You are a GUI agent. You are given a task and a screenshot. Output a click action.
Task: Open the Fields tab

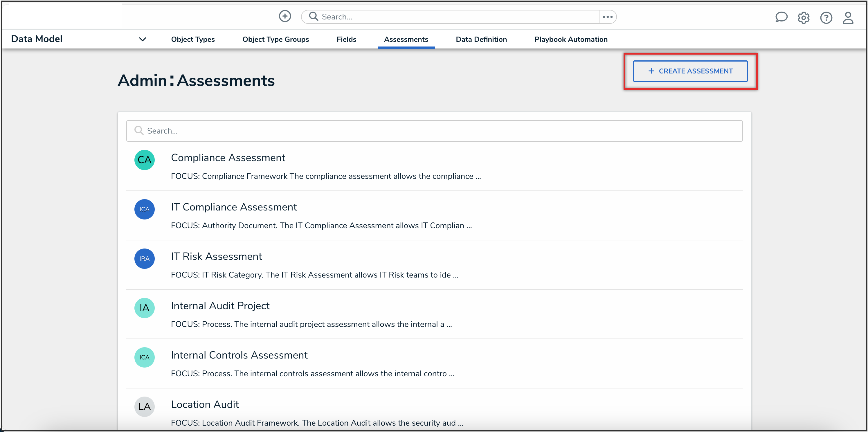pyautogui.click(x=346, y=39)
